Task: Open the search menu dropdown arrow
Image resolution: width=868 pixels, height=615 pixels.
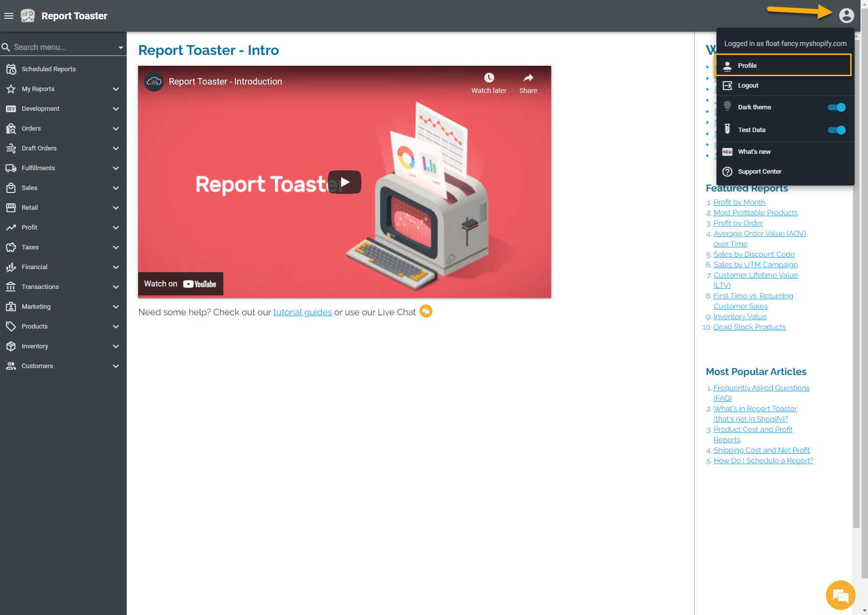Action: pyautogui.click(x=120, y=47)
